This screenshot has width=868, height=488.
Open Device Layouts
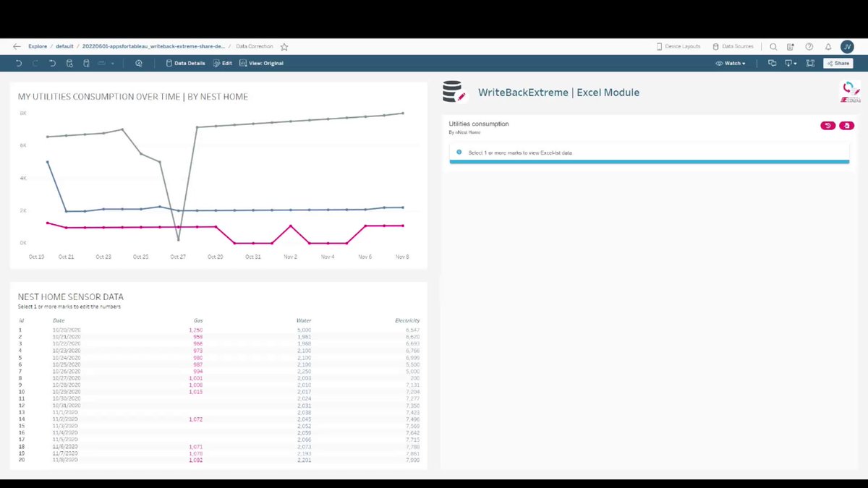(678, 46)
